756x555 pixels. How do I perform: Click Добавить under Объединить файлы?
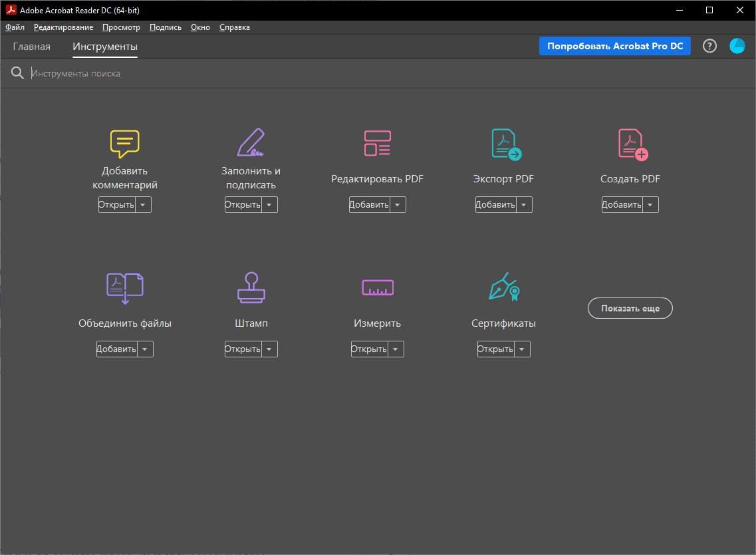click(116, 349)
